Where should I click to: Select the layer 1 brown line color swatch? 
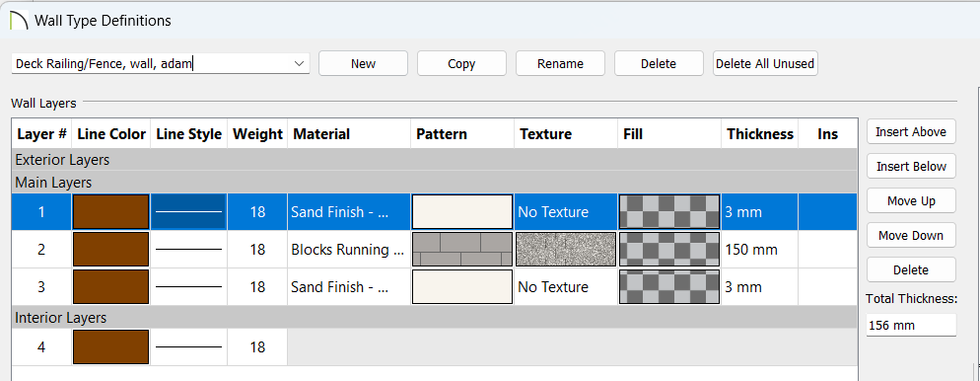tap(111, 212)
